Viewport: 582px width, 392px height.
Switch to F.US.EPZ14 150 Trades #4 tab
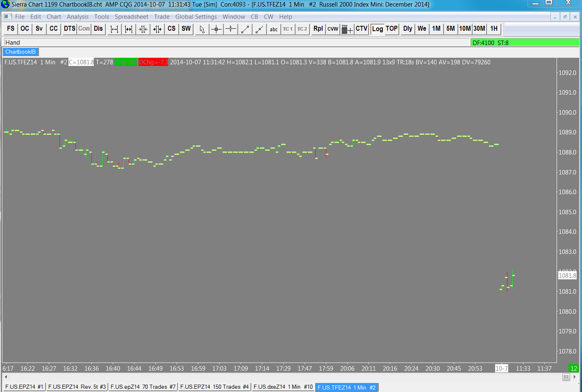214,387
